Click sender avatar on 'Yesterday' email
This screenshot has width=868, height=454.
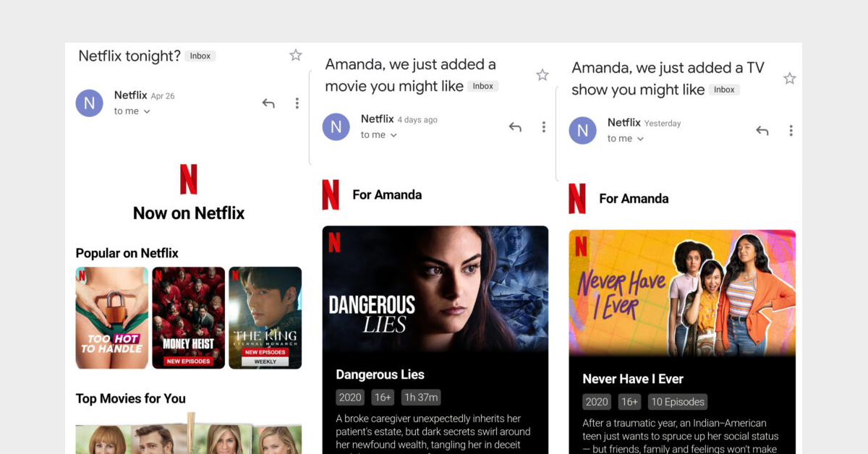tap(582, 131)
